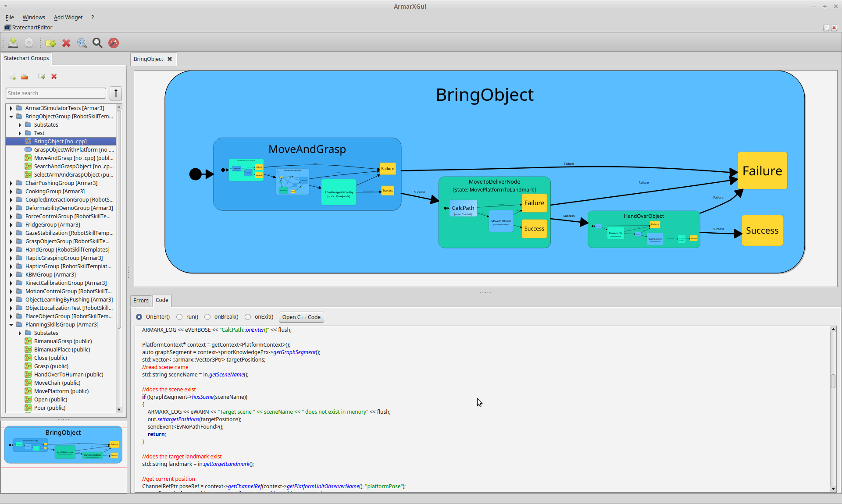Click the zoom to 1:1 magnifier icon
This screenshot has width=842, height=504.
(82, 43)
